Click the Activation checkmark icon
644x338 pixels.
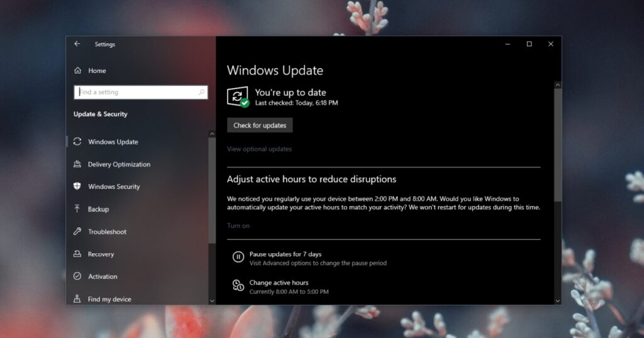click(x=77, y=276)
